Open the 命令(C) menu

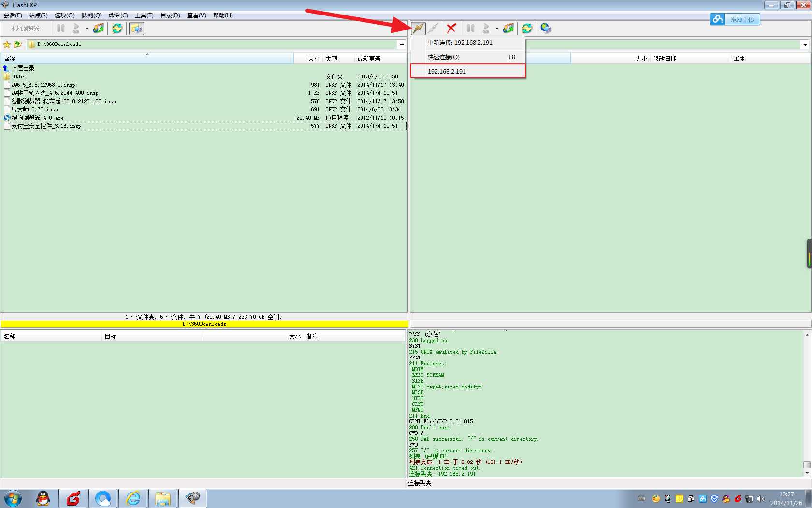[118, 15]
